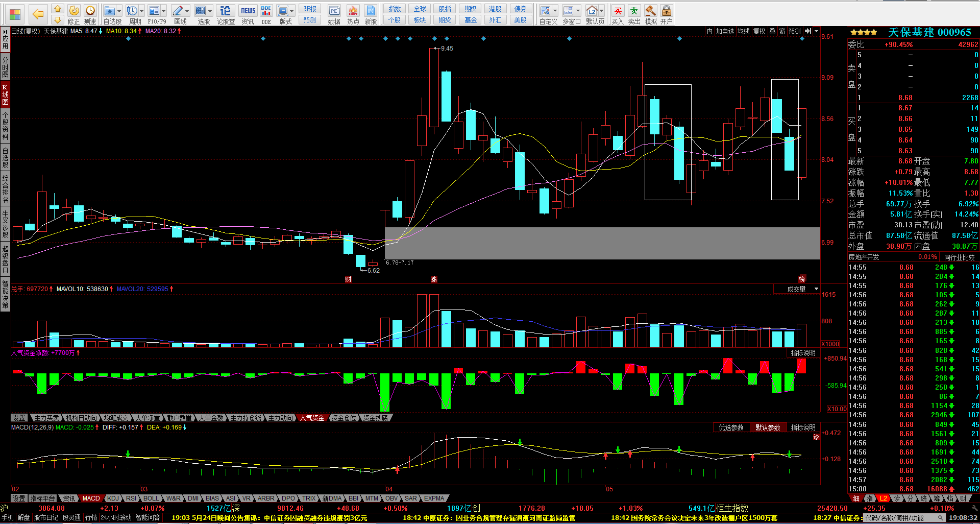This screenshot has width=980, height=524.
Task: Switch to the KDJ indicator tab
Action: click(x=113, y=498)
